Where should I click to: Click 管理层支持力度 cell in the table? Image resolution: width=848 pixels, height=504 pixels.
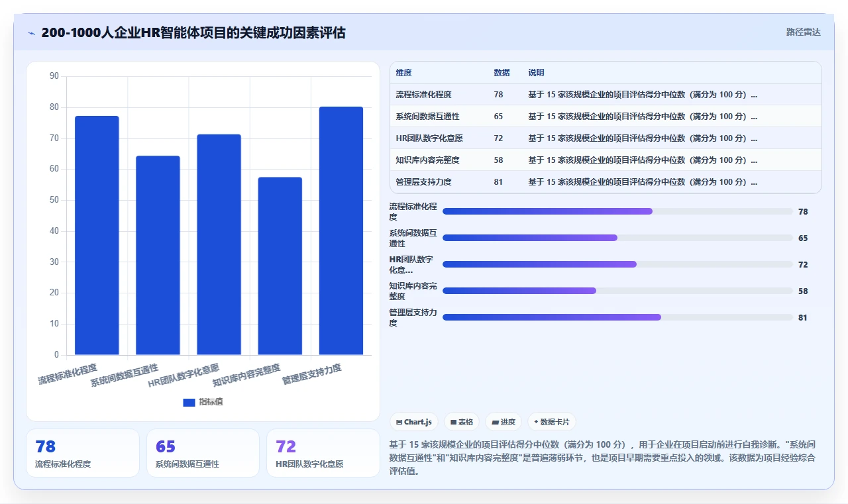coord(423,182)
